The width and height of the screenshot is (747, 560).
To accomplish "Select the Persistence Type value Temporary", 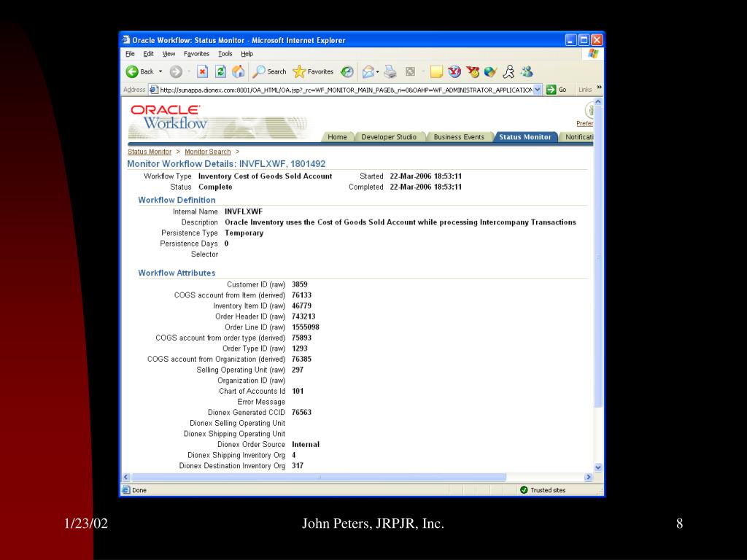I will (244, 233).
